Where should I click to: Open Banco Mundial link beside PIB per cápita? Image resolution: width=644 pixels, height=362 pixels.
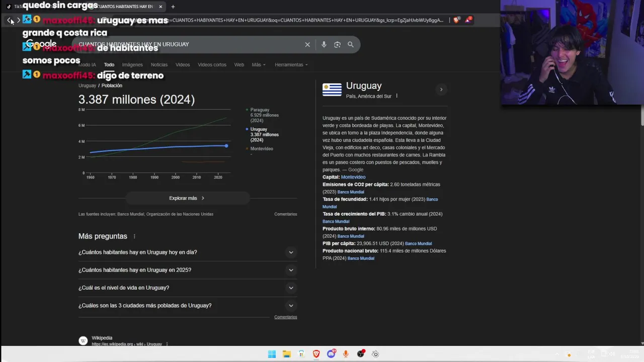419,244
